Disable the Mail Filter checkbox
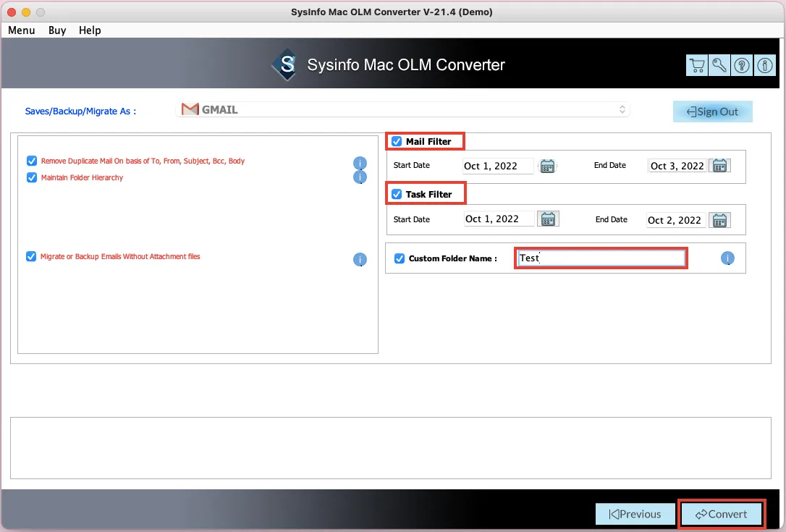The width and height of the screenshot is (786, 532). [x=397, y=141]
